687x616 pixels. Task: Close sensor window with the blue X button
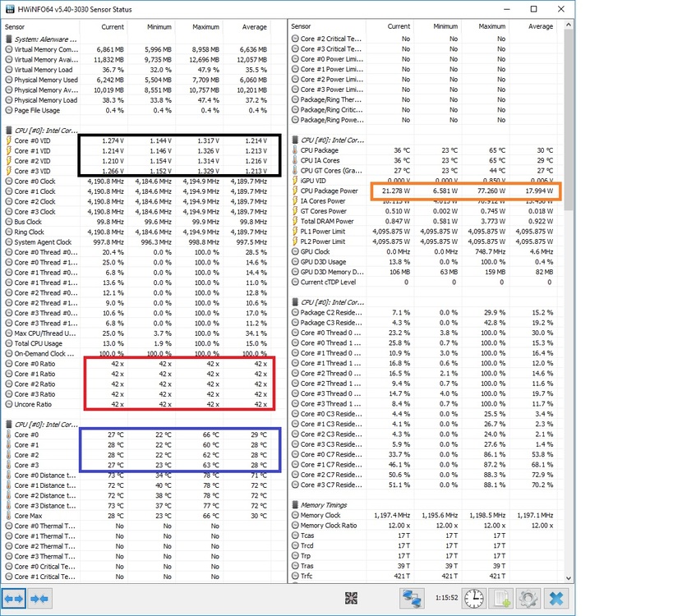[558, 599]
